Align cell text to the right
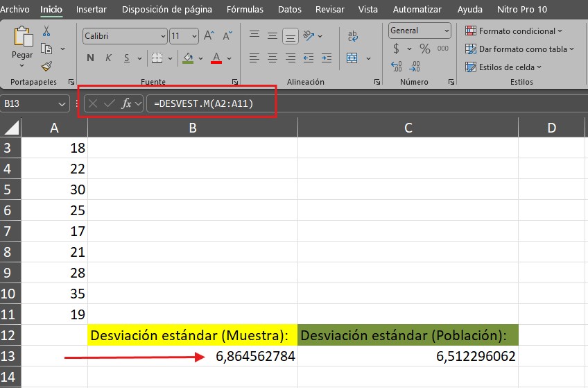 291,58
